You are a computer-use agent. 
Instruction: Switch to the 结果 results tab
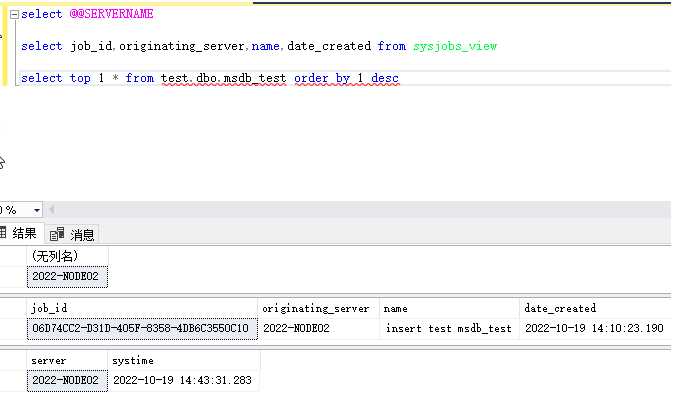(20, 234)
